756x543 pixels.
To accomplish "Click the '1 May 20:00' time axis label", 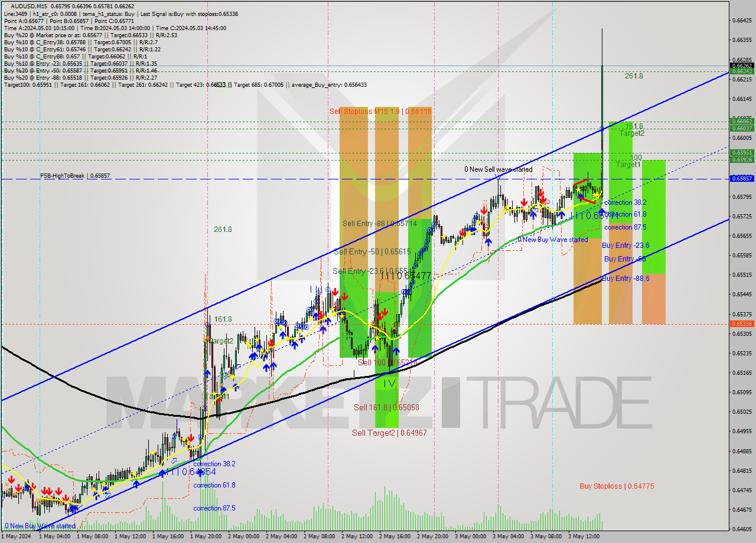I will (x=206, y=537).
